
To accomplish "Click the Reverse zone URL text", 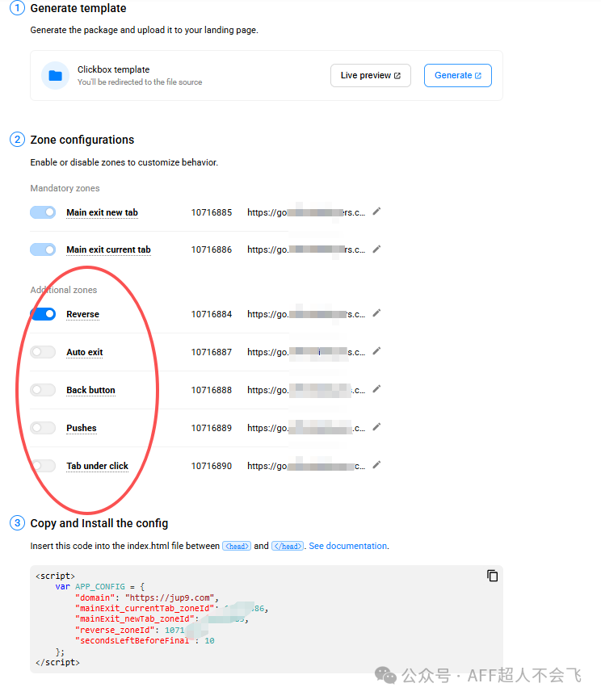I will click(x=306, y=314).
